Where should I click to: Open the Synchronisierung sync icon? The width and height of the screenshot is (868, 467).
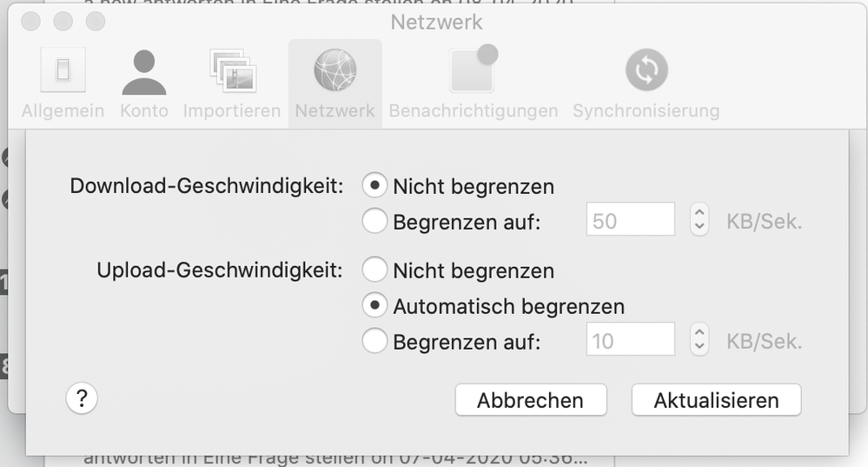click(646, 71)
